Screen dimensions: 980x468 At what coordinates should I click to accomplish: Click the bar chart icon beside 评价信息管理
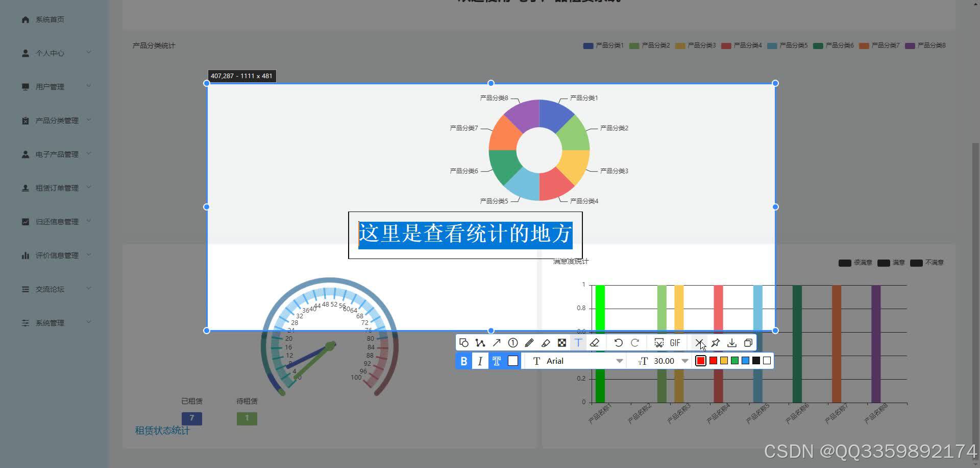(x=26, y=255)
